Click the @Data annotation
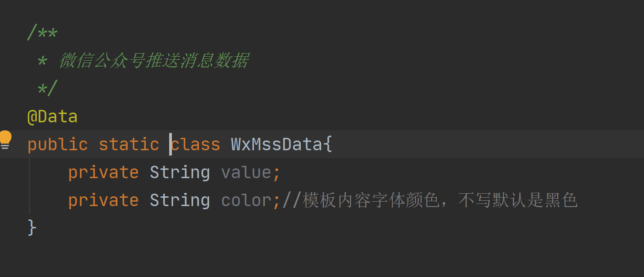The height and width of the screenshot is (277, 644). coord(52,117)
